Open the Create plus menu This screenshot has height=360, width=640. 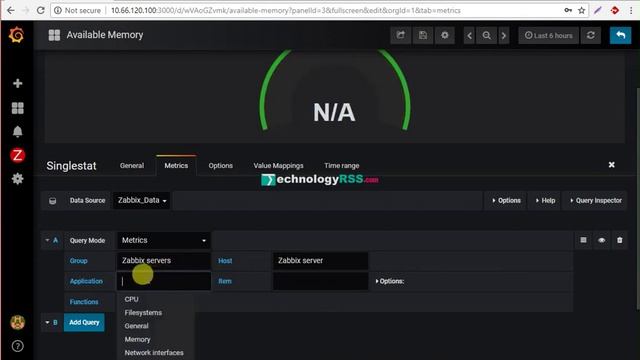pos(17,83)
